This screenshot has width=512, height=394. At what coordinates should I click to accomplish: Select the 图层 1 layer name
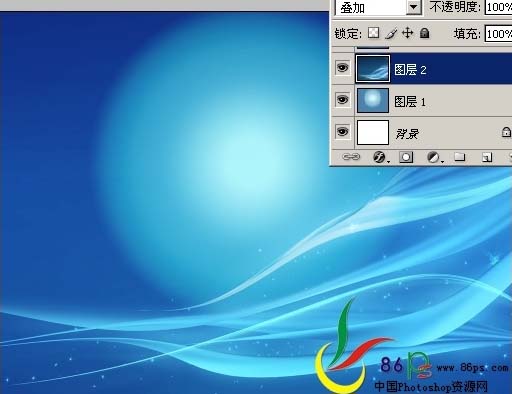point(410,102)
